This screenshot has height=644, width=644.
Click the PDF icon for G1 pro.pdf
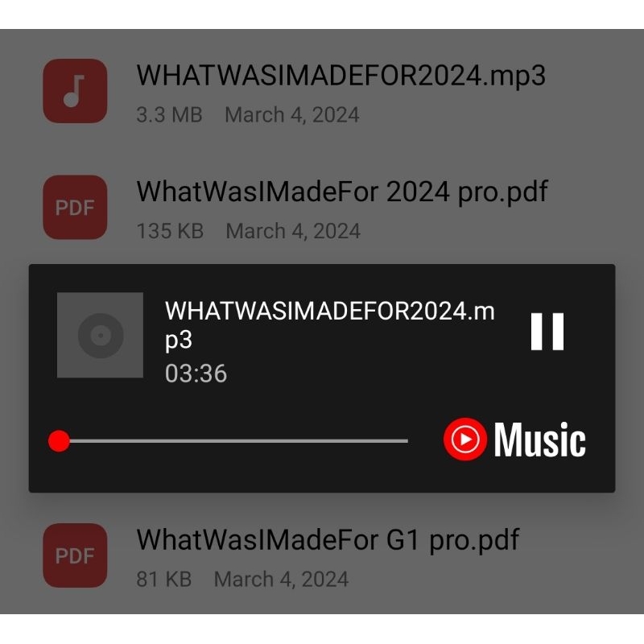[75, 555]
